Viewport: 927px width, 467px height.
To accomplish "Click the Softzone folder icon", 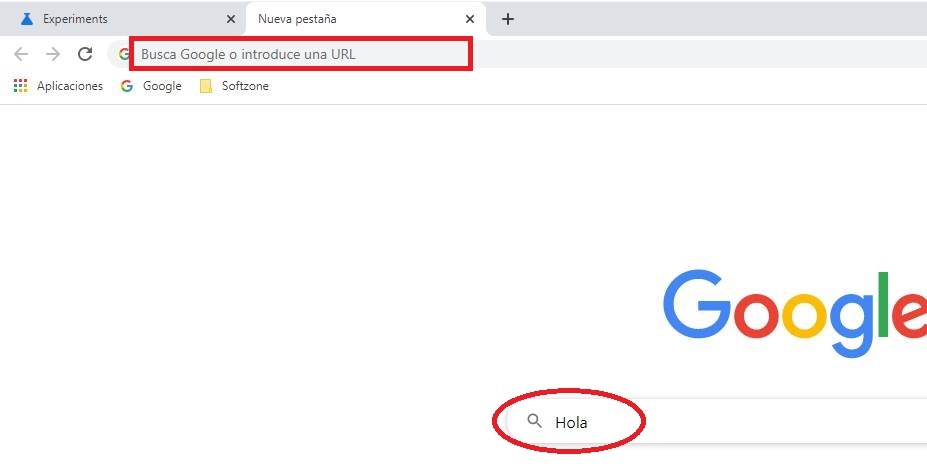I will [206, 86].
